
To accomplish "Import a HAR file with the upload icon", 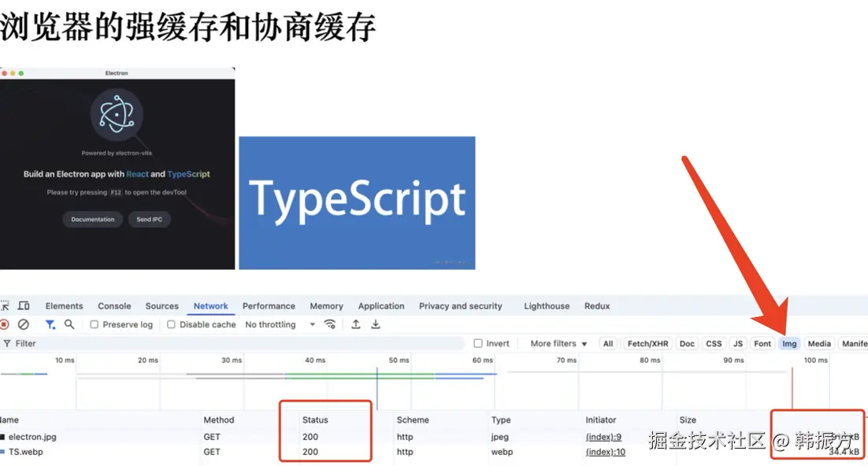I will [356, 324].
